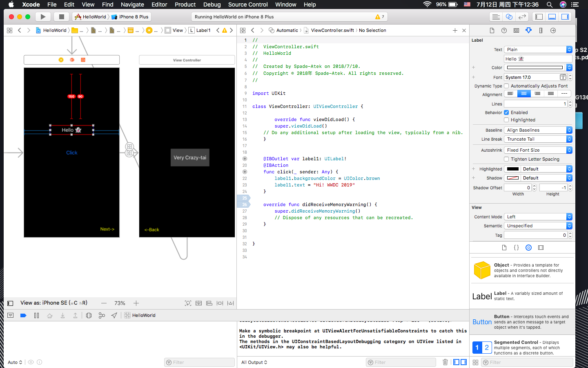Open the Editor menu
588x368 pixels.
[159, 4]
